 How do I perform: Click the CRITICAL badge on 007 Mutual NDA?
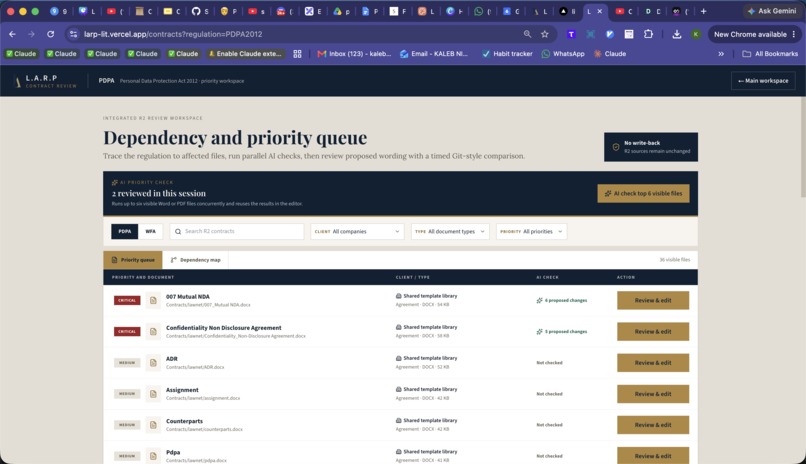click(127, 300)
